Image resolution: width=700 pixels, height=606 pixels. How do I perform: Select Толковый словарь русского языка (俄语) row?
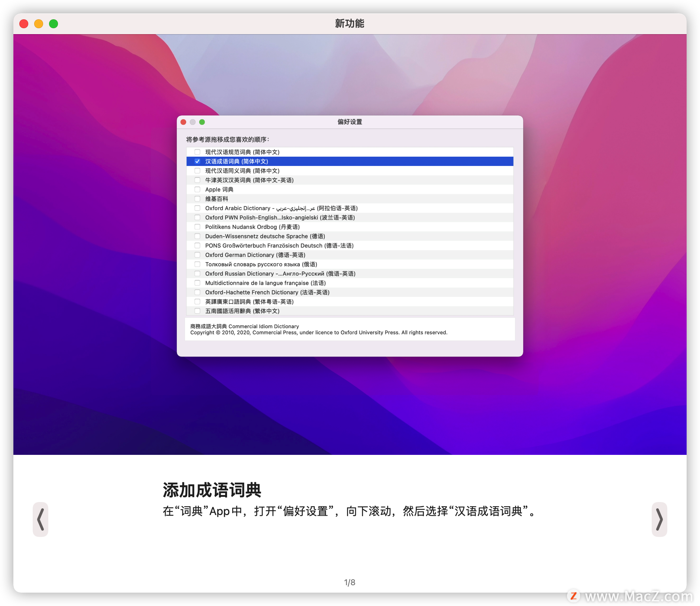pyautogui.click(x=350, y=264)
